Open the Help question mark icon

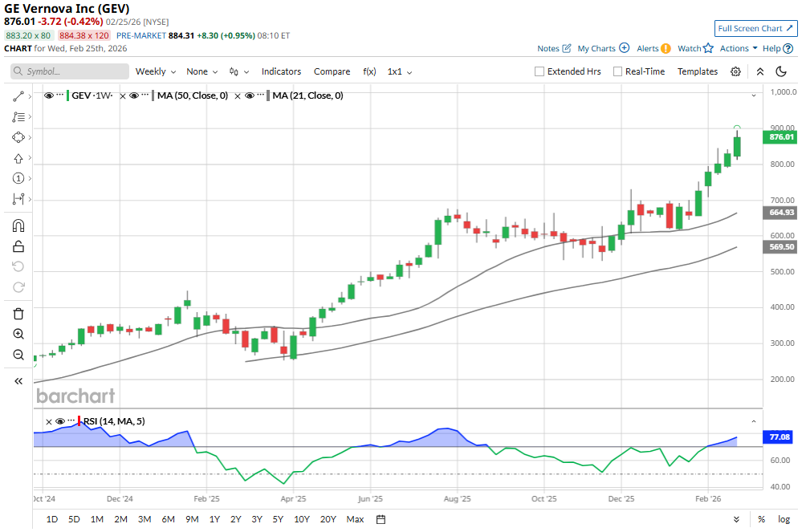pyautogui.click(x=788, y=49)
